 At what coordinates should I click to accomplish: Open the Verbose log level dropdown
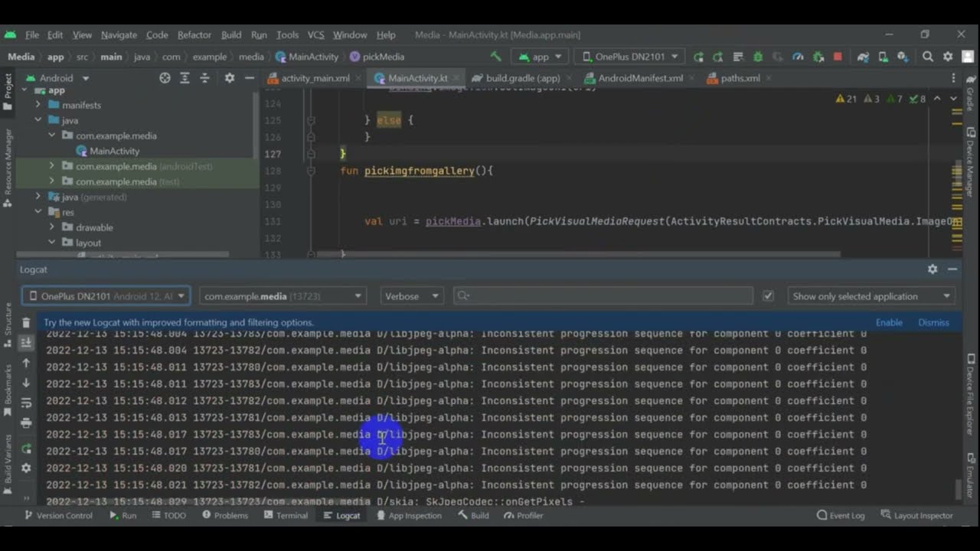[x=412, y=296]
